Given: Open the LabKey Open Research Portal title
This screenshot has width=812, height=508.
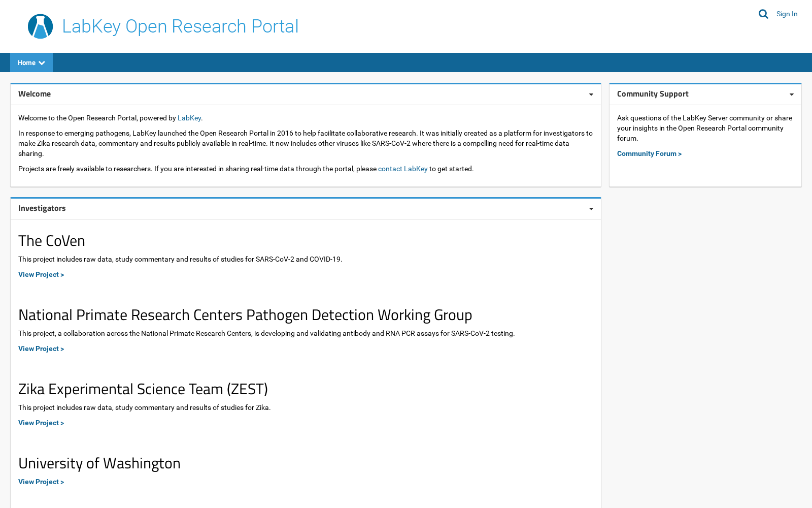Looking at the screenshot, I should click(180, 26).
